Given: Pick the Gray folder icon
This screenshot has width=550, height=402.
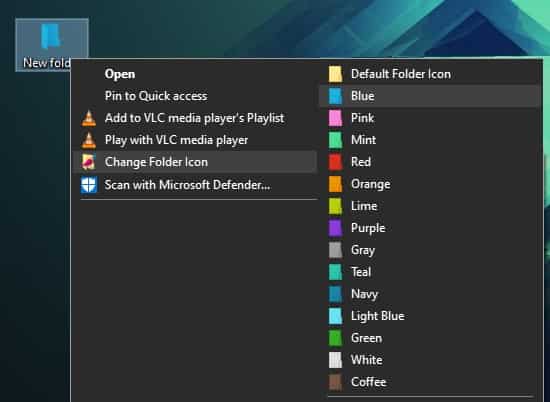Looking at the screenshot, I should 430,250.
